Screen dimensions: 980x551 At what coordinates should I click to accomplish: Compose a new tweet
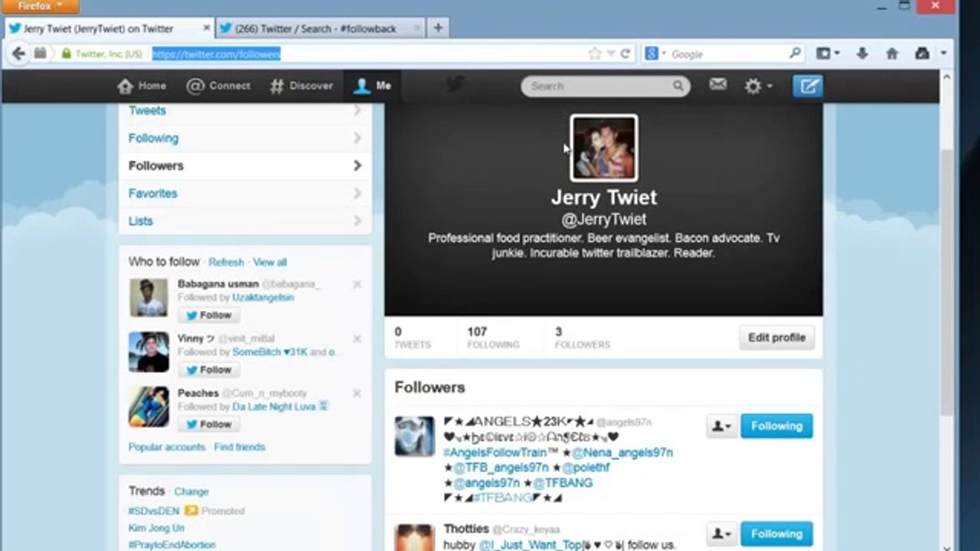[x=808, y=86]
